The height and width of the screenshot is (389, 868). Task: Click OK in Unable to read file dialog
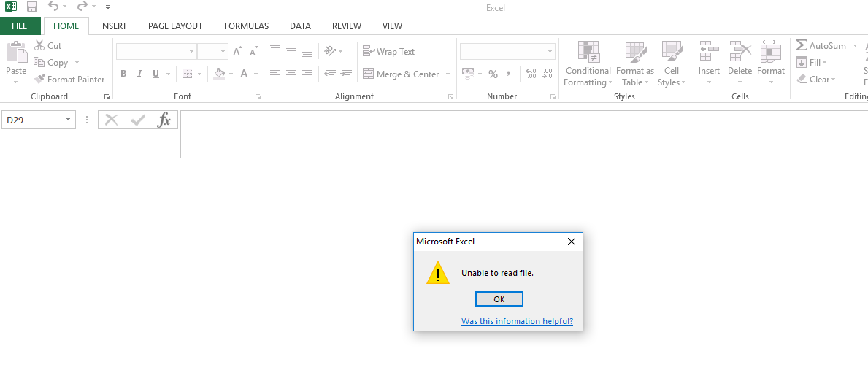(499, 299)
